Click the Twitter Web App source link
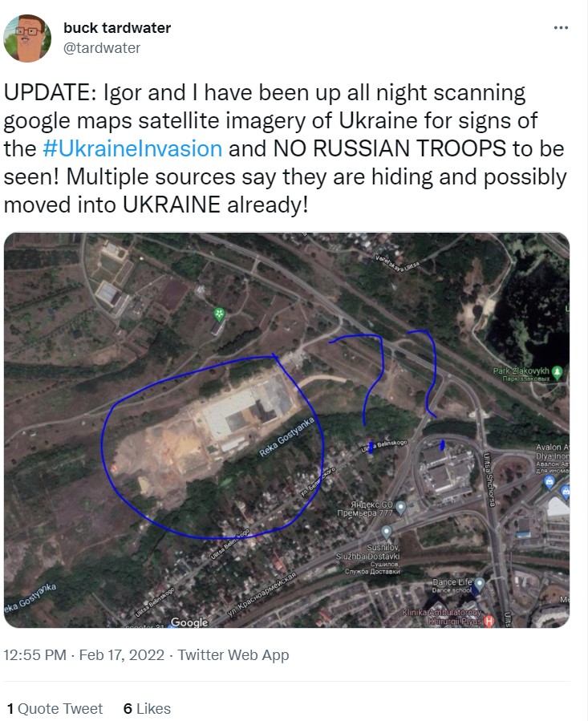588x721 pixels. point(233,654)
